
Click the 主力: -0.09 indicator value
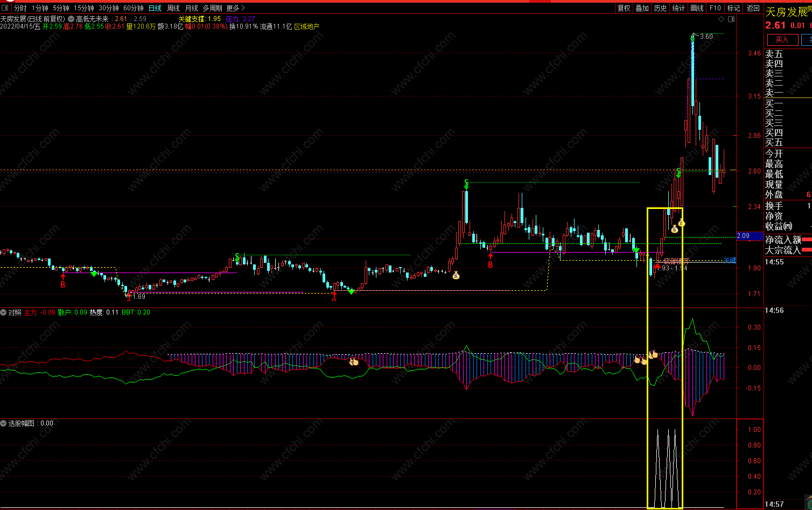pyautogui.click(x=40, y=312)
